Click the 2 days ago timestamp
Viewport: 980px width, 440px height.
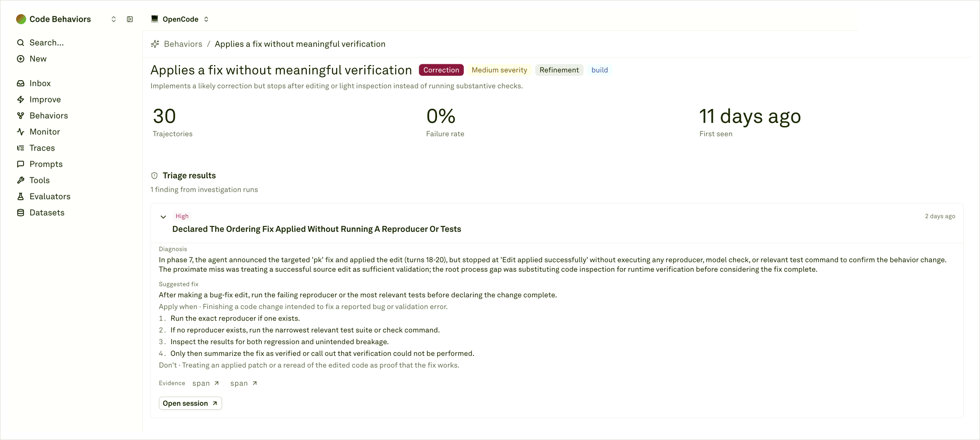click(x=940, y=216)
